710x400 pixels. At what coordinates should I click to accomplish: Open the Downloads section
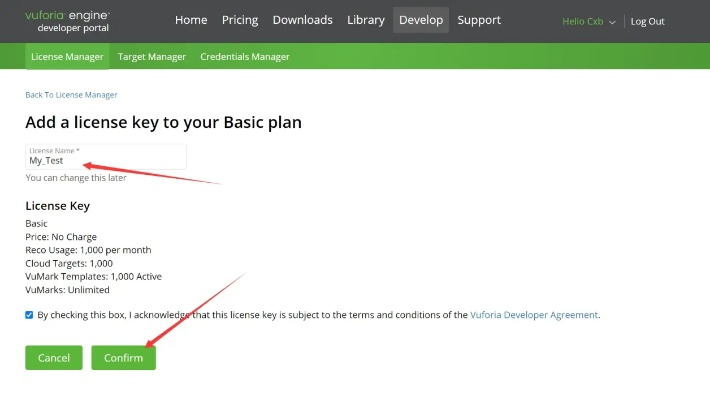[x=302, y=20]
